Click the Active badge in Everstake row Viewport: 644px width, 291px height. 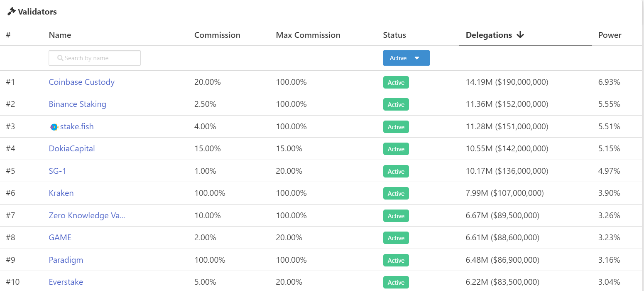(396, 282)
